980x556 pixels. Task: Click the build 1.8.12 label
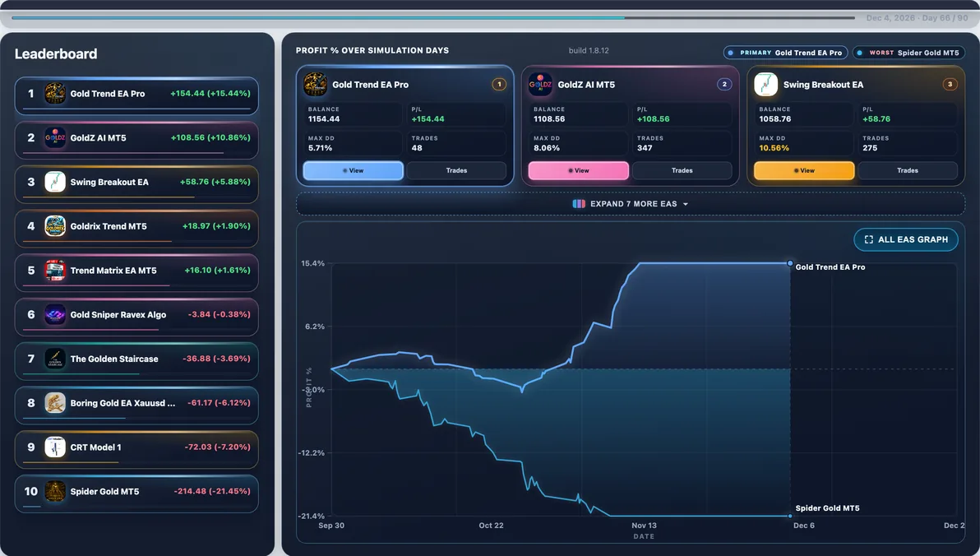[589, 51]
